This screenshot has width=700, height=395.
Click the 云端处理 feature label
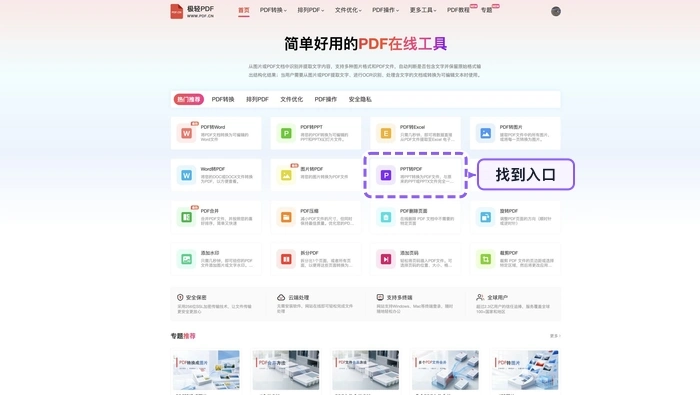point(299,298)
